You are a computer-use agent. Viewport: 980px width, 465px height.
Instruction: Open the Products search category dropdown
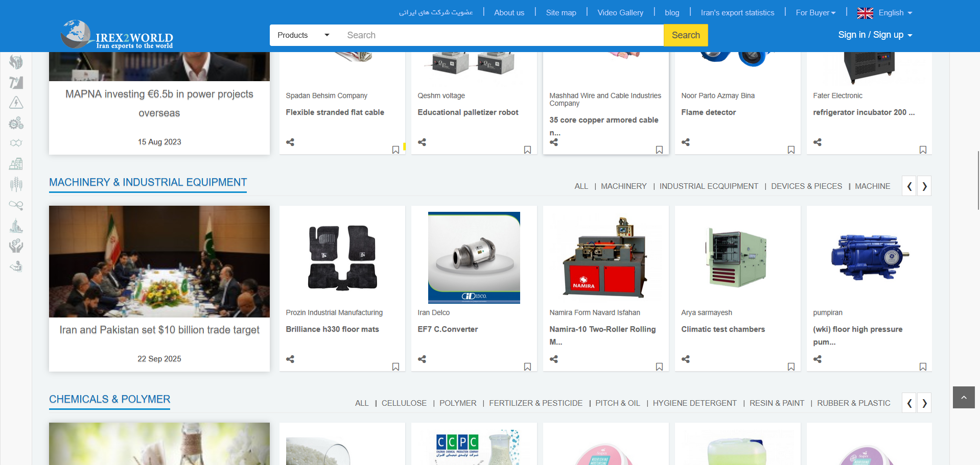point(303,35)
